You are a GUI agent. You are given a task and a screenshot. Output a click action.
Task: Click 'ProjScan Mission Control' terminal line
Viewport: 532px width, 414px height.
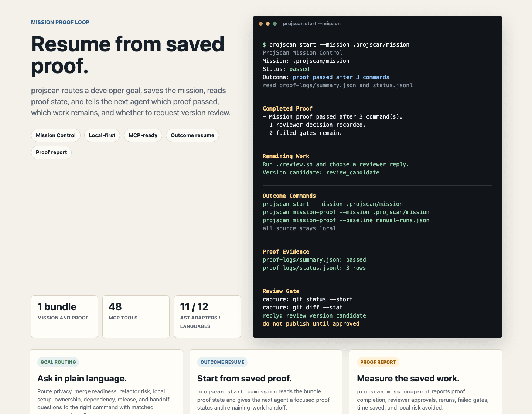point(303,53)
